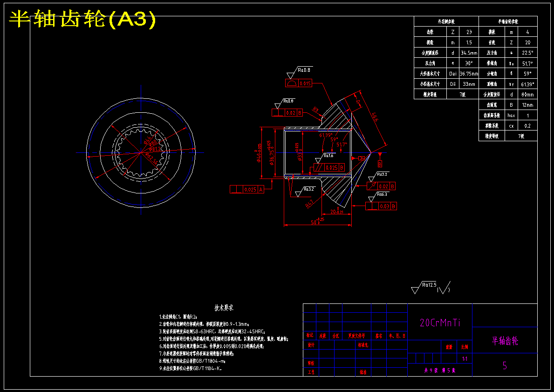Viewport: 554px width, 392px height.
Task: Click the Ra6.3 roughness callout
Action: click(x=378, y=197)
